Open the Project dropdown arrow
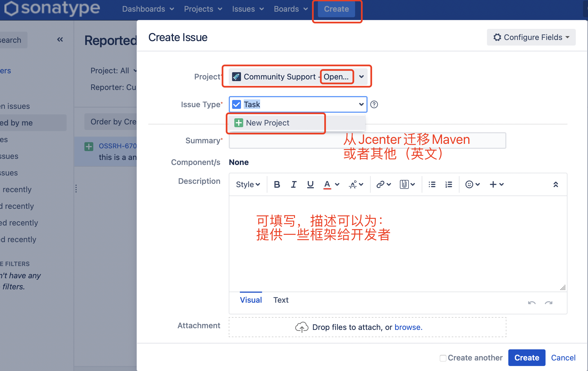The width and height of the screenshot is (588, 371). (x=361, y=77)
